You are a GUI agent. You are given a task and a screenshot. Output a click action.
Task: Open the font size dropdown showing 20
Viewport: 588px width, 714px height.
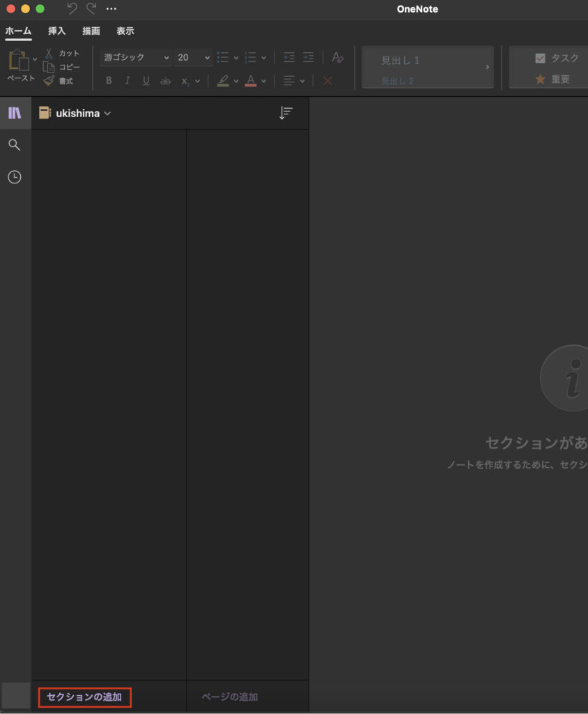(193, 58)
